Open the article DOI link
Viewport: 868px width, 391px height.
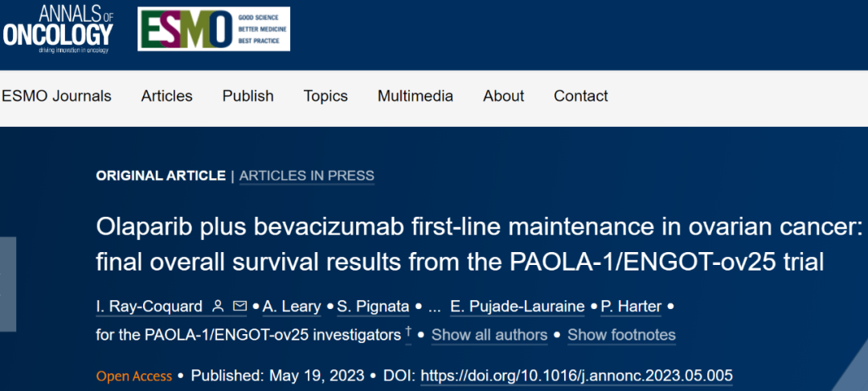[x=576, y=376]
